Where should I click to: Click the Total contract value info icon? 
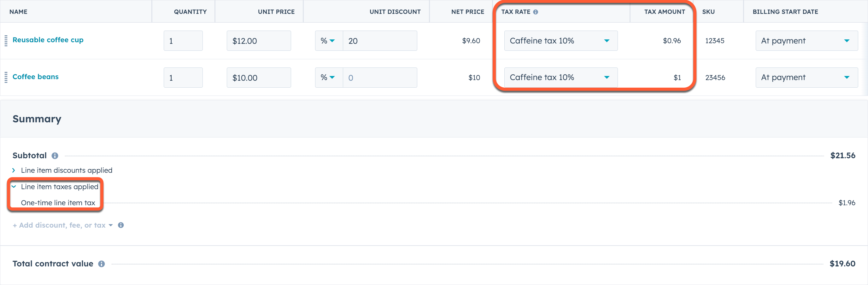[102, 264]
